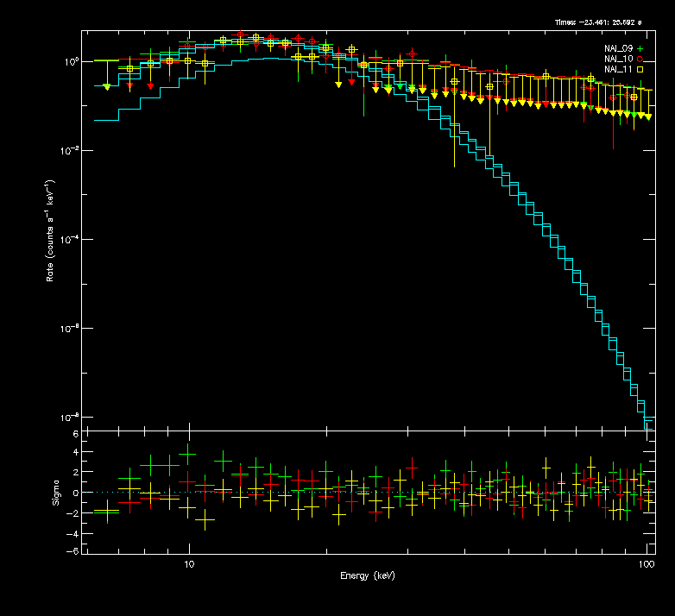Click the 10^-4 tick label on rate axis
Screen dimensions: 675x616
69,240
